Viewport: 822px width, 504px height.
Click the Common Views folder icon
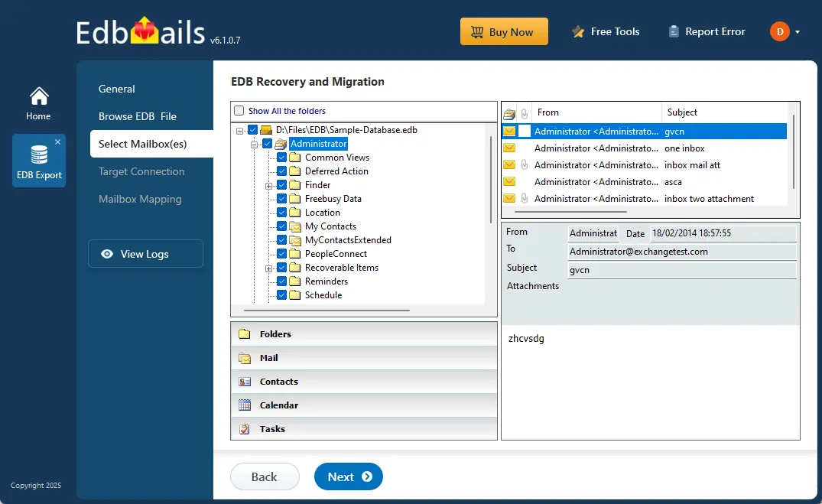click(295, 158)
